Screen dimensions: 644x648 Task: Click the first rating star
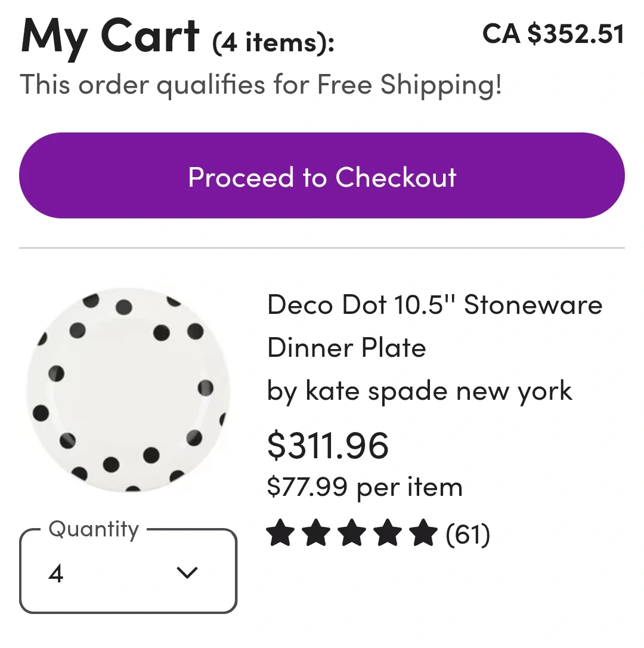280,533
